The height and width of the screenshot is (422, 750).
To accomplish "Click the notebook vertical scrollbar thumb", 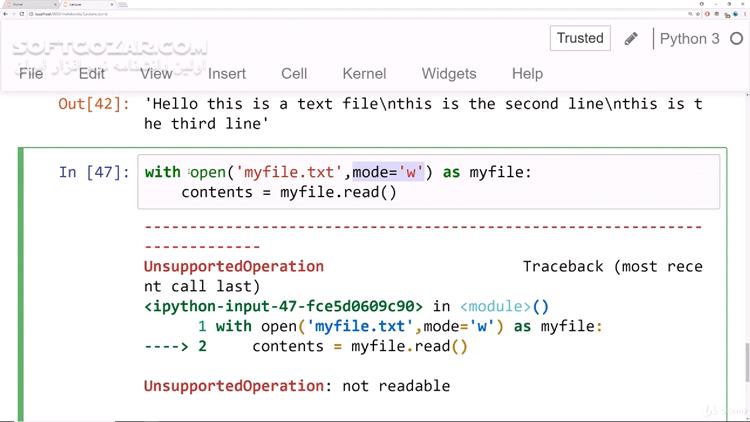I will [x=747, y=363].
